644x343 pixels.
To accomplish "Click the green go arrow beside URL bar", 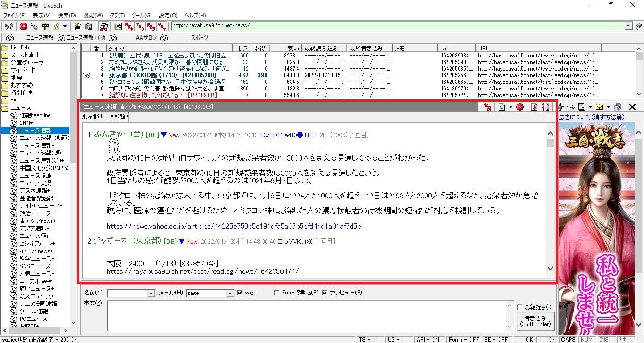I will click(x=639, y=26).
